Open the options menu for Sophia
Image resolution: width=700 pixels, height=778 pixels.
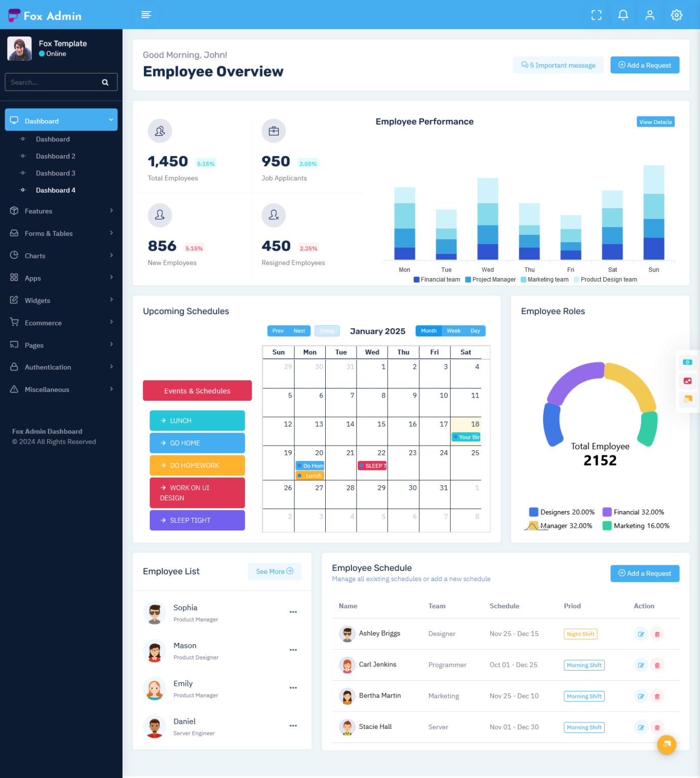pyautogui.click(x=293, y=612)
